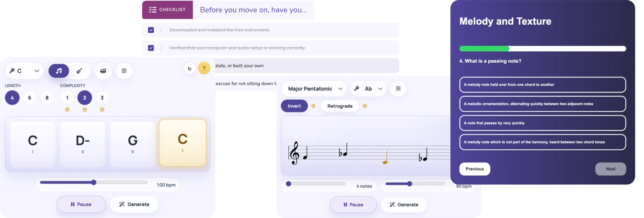
Task: Select the D- ii chord tile
Action: (82, 144)
